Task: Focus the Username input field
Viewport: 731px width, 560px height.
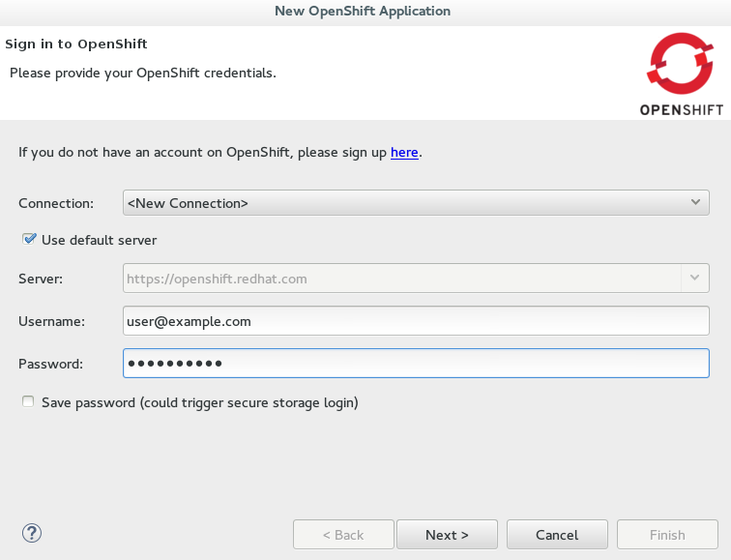Action: tap(416, 321)
